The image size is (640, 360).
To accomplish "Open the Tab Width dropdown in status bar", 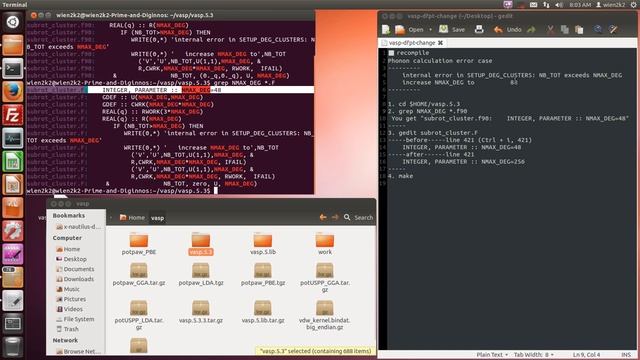I will pyautogui.click(x=533, y=355).
